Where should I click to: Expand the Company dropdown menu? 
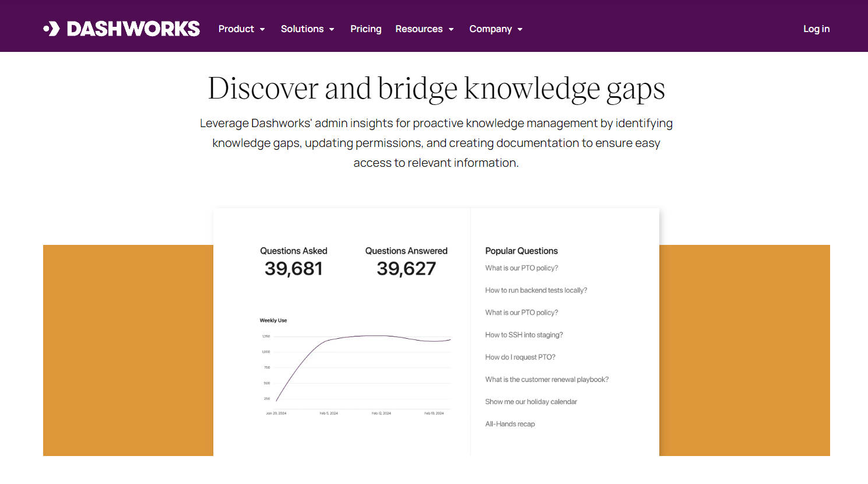(x=496, y=29)
